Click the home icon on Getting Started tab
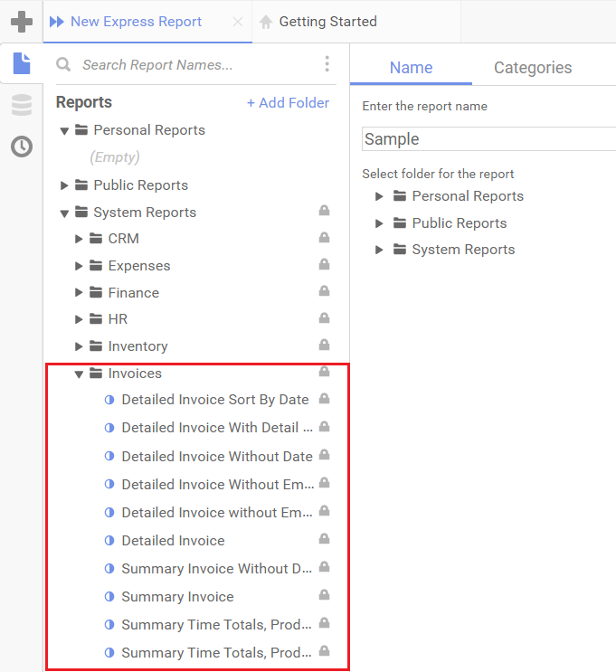 [x=266, y=22]
